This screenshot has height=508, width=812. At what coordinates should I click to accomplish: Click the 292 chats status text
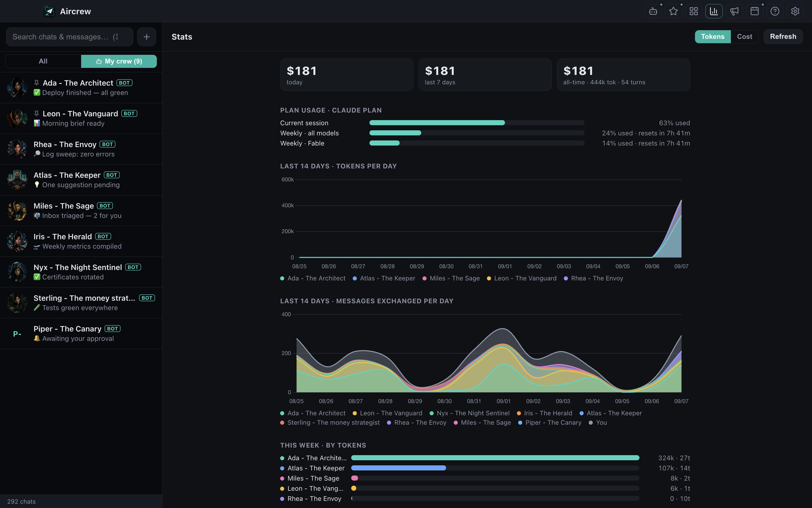(x=21, y=501)
